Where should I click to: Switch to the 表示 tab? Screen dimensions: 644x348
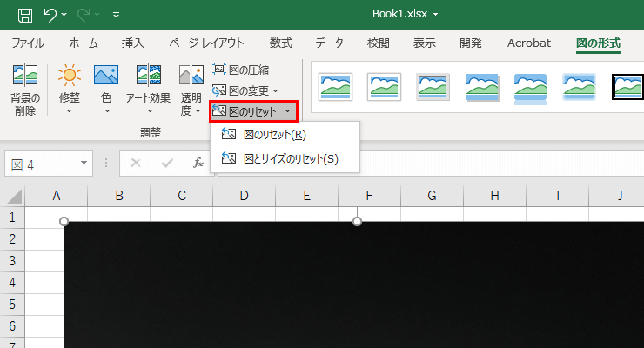(425, 43)
